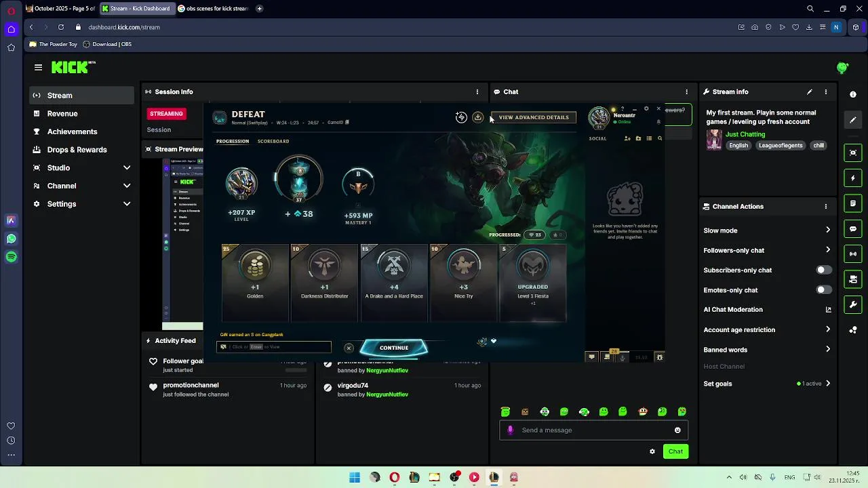Viewport: 868px width, 488px height.
Task: Open chat settings gear icon
Action: [x=652, y=451]
